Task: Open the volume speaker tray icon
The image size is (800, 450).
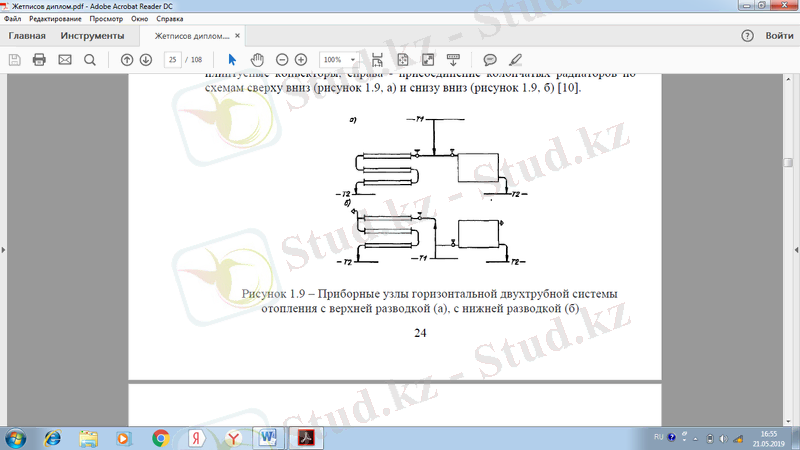Action: point(723,439)
